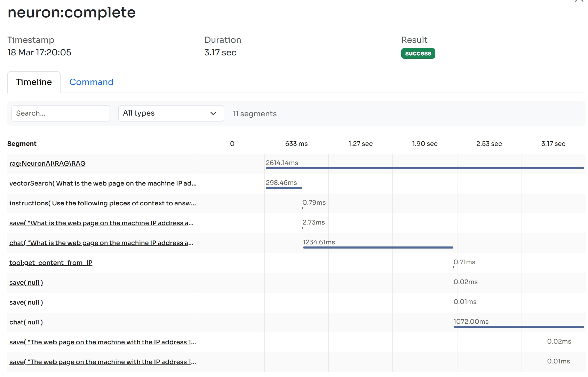588x377 pixels.
Task: Open the instructions segment link
Action: coord(102,203)
